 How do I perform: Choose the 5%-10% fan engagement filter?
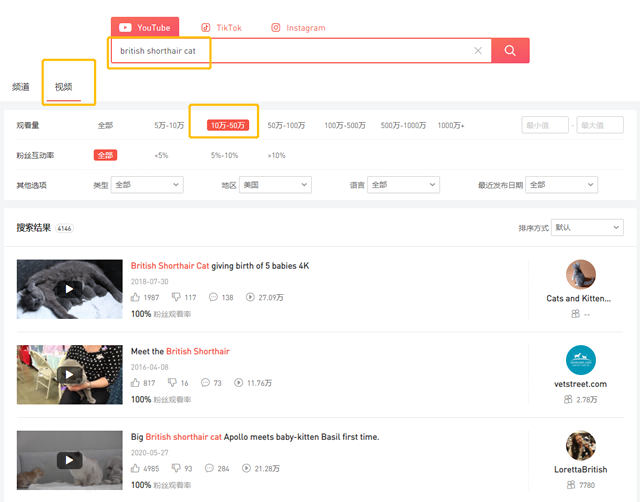(224, 155)
